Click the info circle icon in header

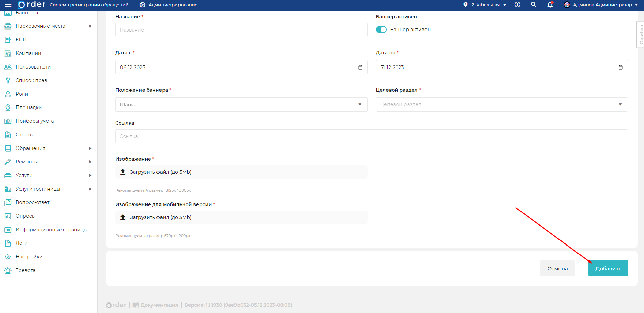[517, 5]
